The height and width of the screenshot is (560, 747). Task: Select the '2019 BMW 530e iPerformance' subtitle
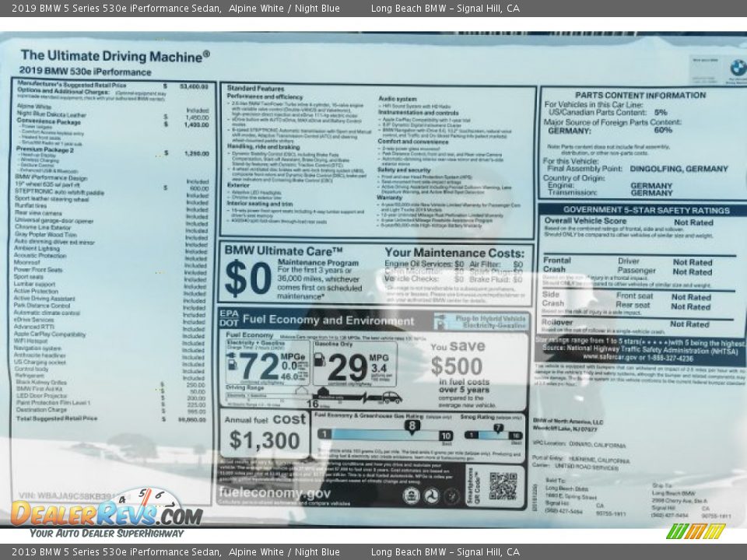[85, 72]
